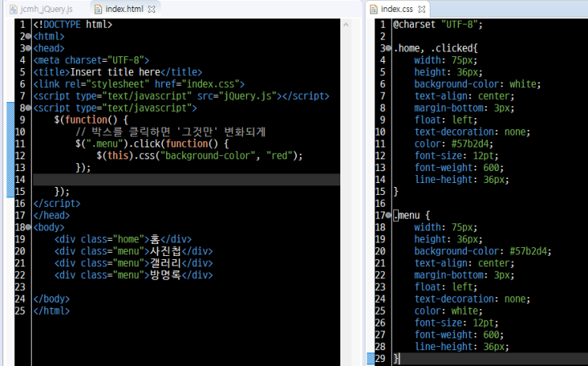Select the index.html editor tab
Screen dimensions: 588x366
pyautogui.click(x=124, y=9)
